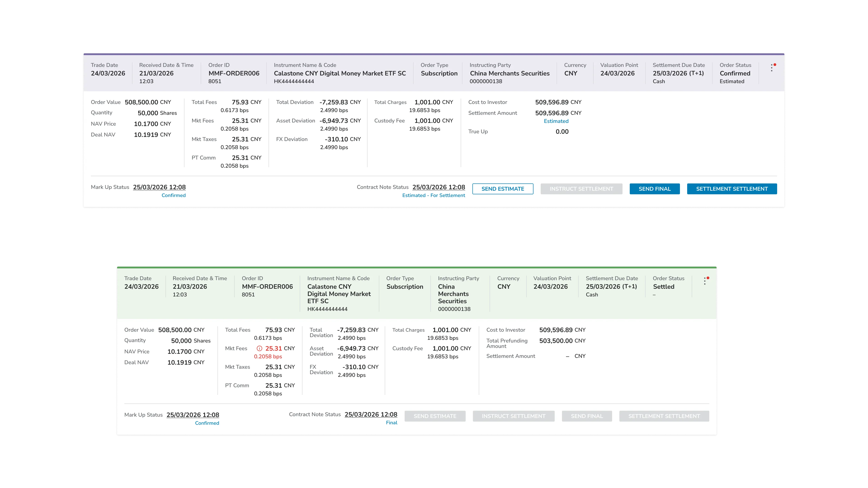Click 'China Merchants Securities' in the Confirmed card header

510,73
